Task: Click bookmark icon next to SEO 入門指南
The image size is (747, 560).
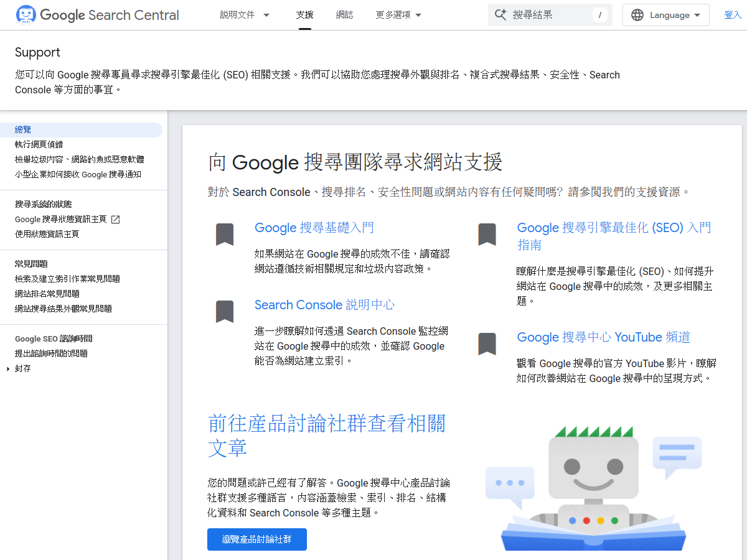Action: 487,235
